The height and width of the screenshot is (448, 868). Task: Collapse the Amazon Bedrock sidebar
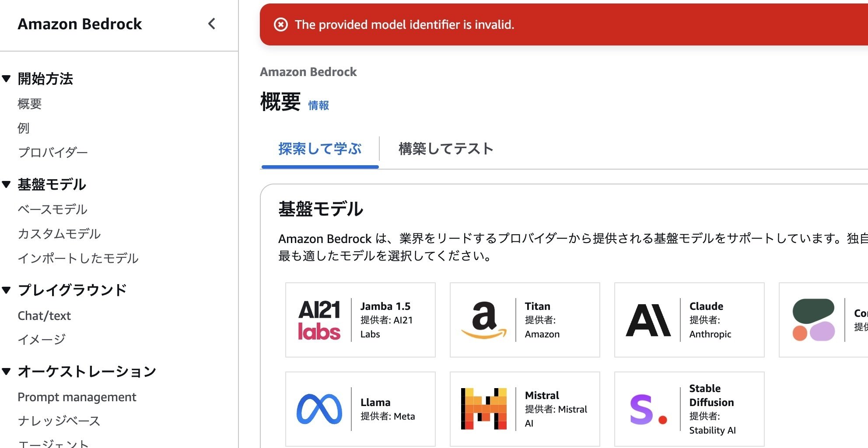click(212, 24)
